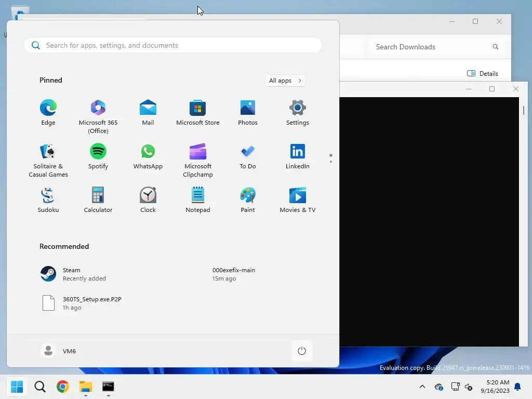Launch the Photos app
The height and width of the screenshot is (399, 532).
[248, 113]
